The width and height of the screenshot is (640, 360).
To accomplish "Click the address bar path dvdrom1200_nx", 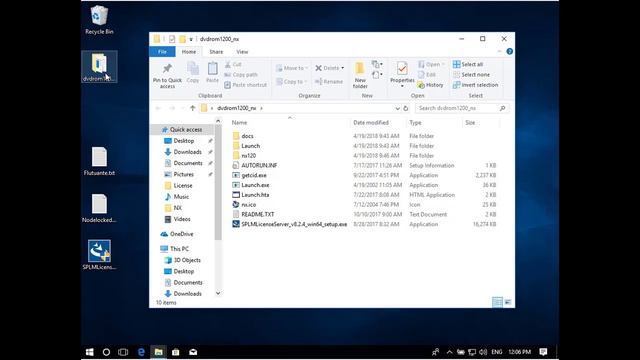I will (x=236, y=108).
